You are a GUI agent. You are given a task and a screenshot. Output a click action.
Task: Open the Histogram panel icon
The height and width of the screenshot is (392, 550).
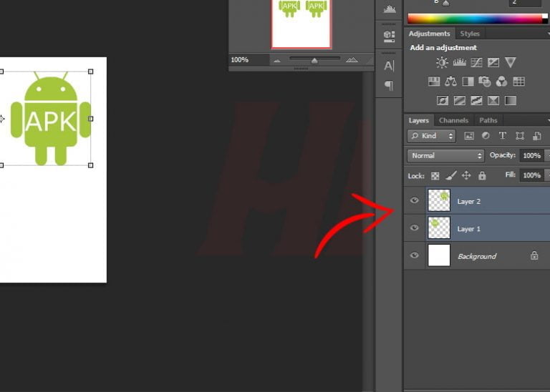(389, 9)
